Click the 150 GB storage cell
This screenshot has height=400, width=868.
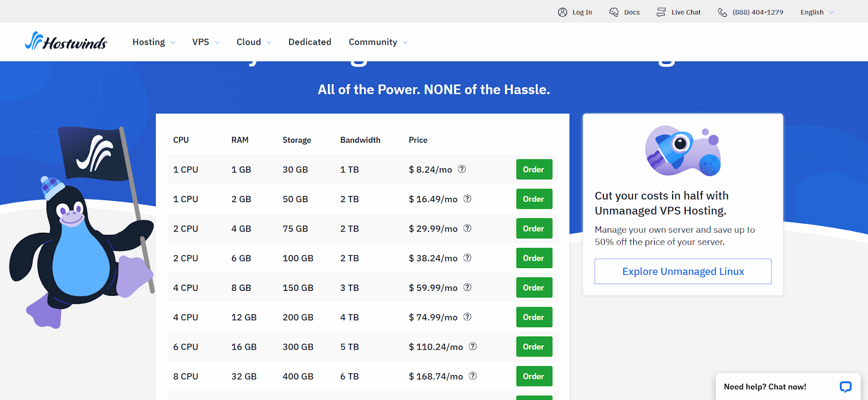click(x=298, y=288)
